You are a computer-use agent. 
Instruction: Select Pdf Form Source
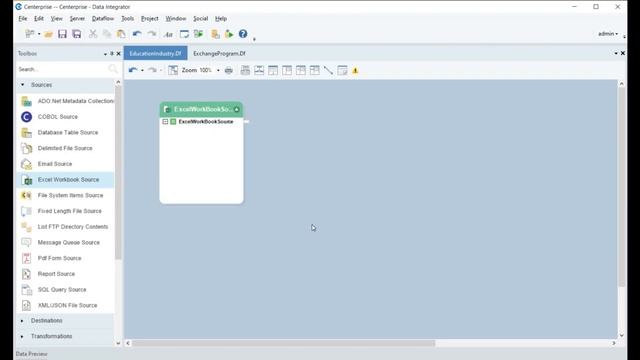tap(66, 258)
